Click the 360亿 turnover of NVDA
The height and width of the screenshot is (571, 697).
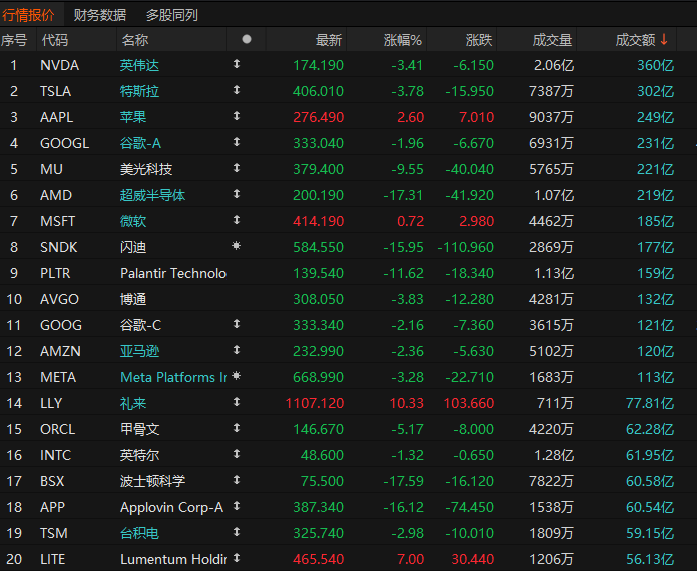(x=656, y=65)
